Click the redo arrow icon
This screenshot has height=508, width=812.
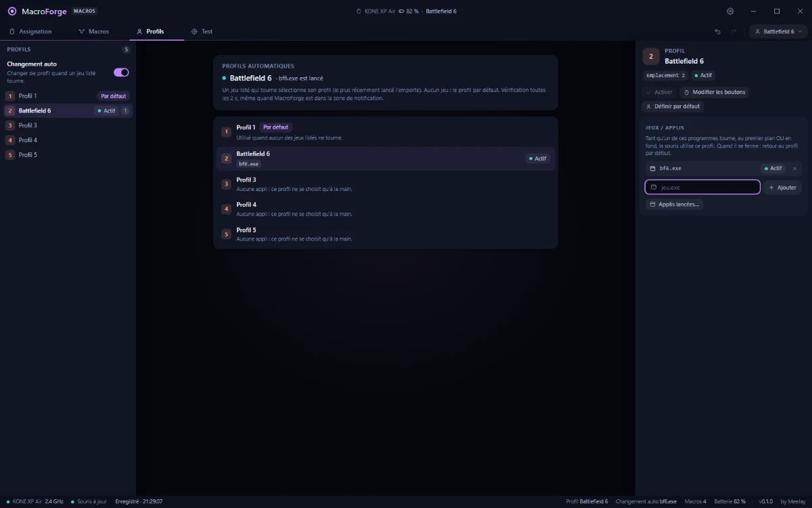[734, 32]
